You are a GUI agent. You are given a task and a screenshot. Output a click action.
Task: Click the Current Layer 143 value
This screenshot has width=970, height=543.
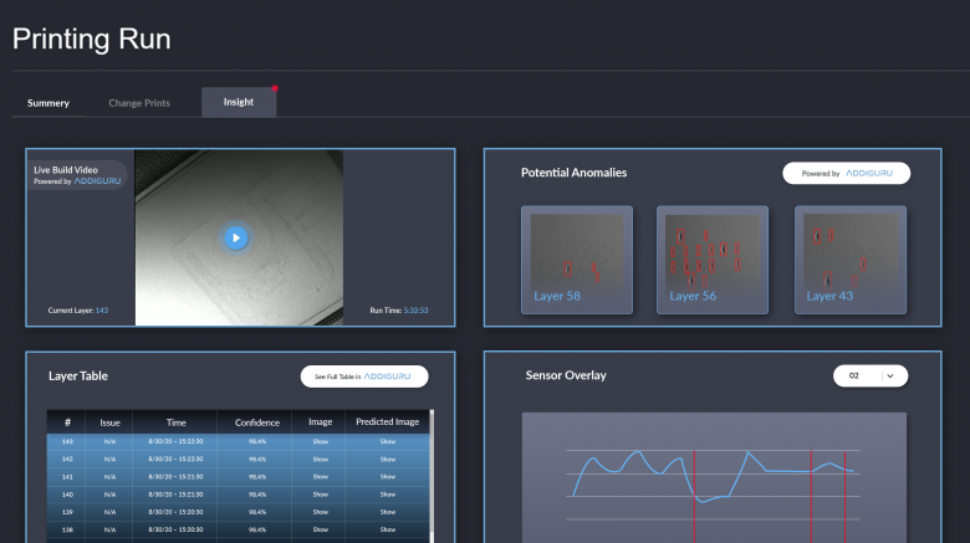click(x=102, y=311)
